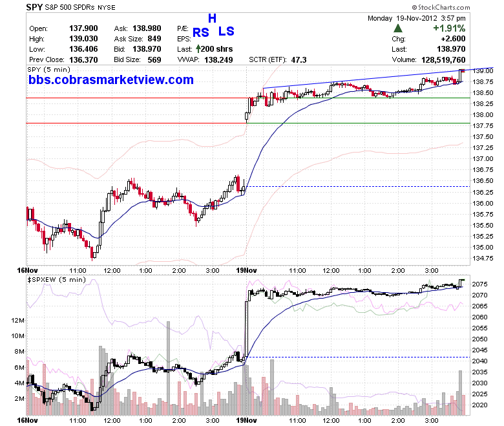The height and width of the screenshot is (426, 504).
Task: Click the Bid Size value 569
Action: 154,59
